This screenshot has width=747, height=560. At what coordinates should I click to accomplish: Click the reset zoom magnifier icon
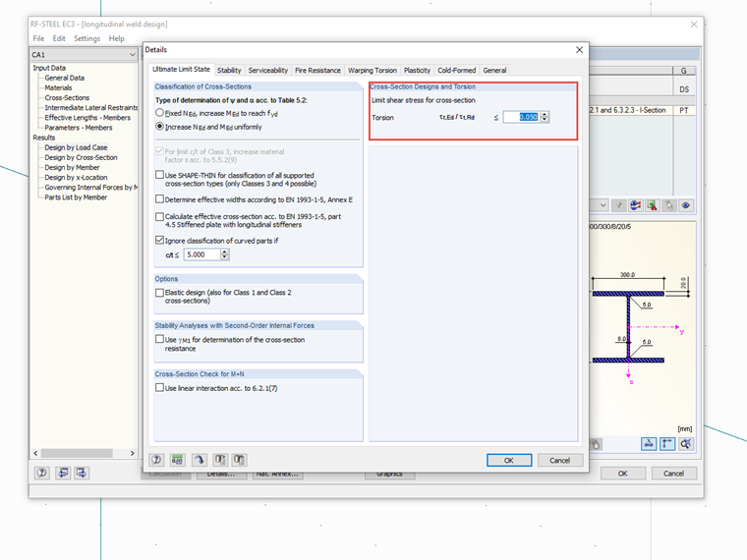685,444
